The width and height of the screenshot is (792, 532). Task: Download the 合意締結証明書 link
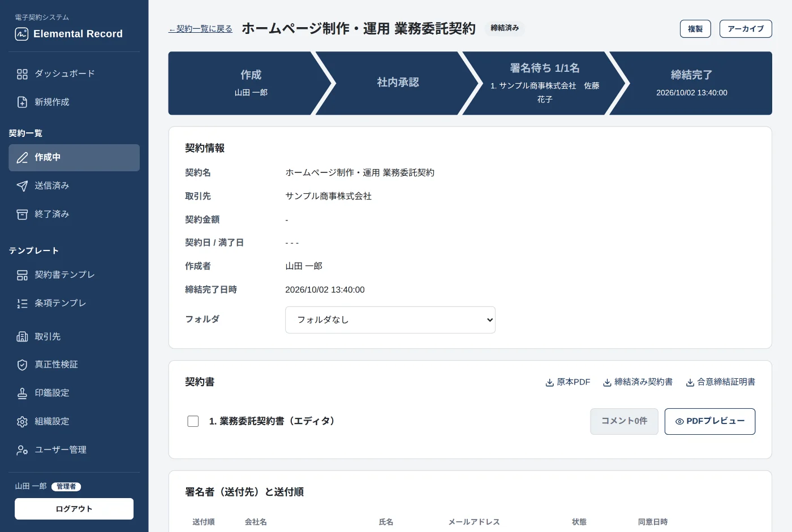tap(721, 382)
